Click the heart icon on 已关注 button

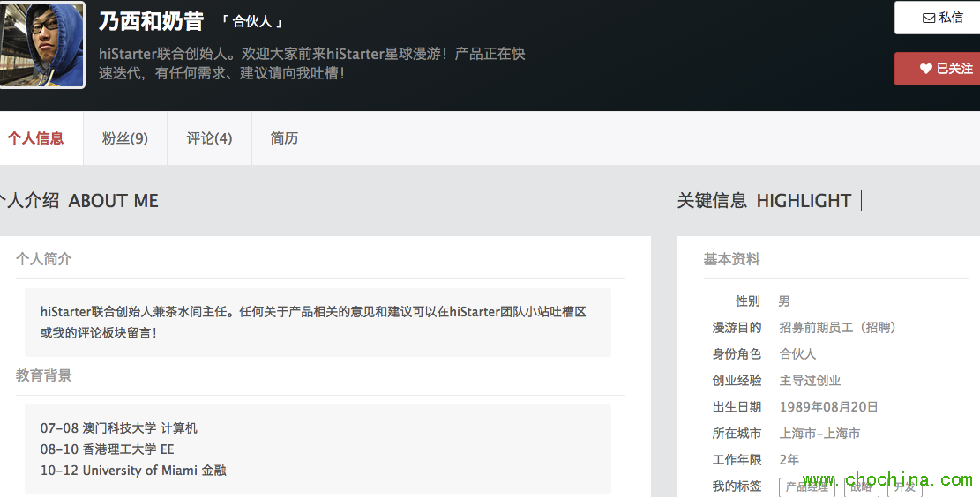[x=925, y=69]
